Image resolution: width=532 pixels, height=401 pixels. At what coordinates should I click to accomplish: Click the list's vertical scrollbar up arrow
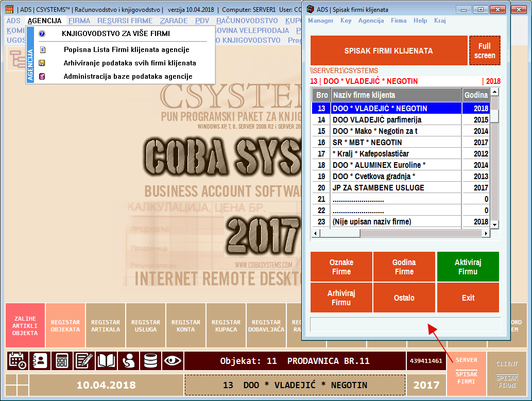click(x=495, y=92)
